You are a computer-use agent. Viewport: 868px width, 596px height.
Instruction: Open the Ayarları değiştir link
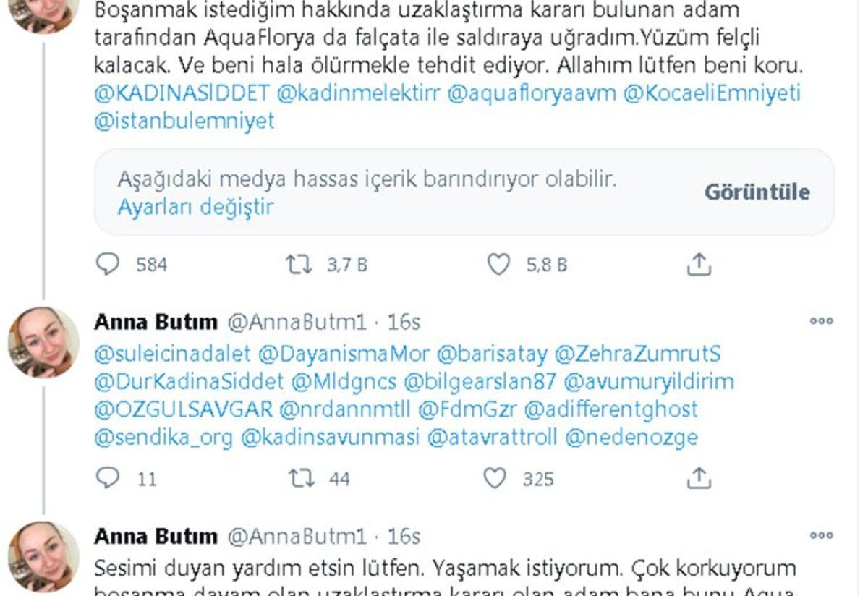pyautogui.click(x=195, y=207)
